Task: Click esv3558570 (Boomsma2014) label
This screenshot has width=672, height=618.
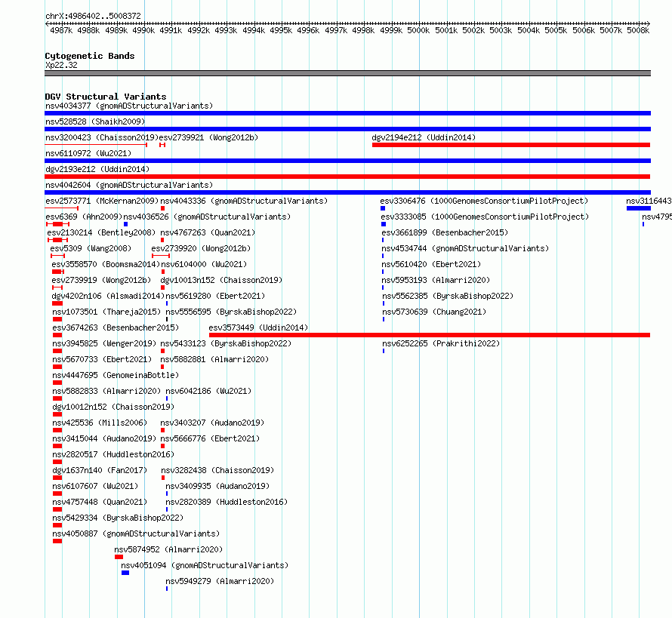Action: pyautogui.click(x=106, y=264)
